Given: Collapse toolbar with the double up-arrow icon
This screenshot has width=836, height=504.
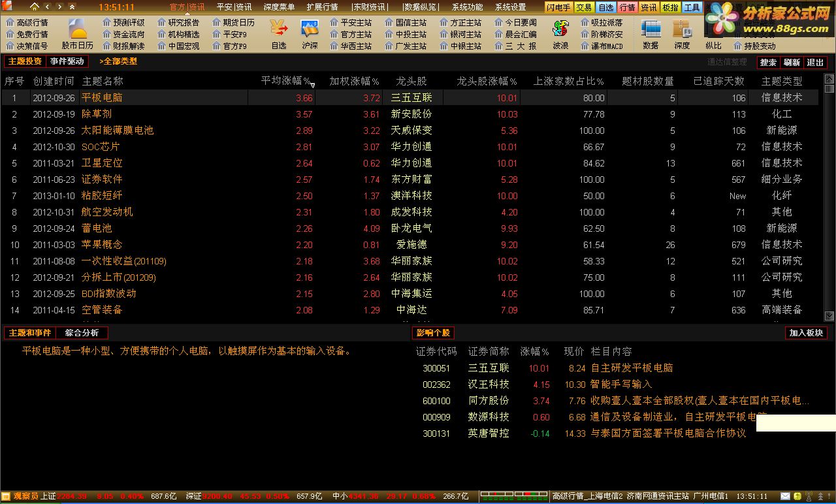Looking at the screenshot, I should click(72, 7).
